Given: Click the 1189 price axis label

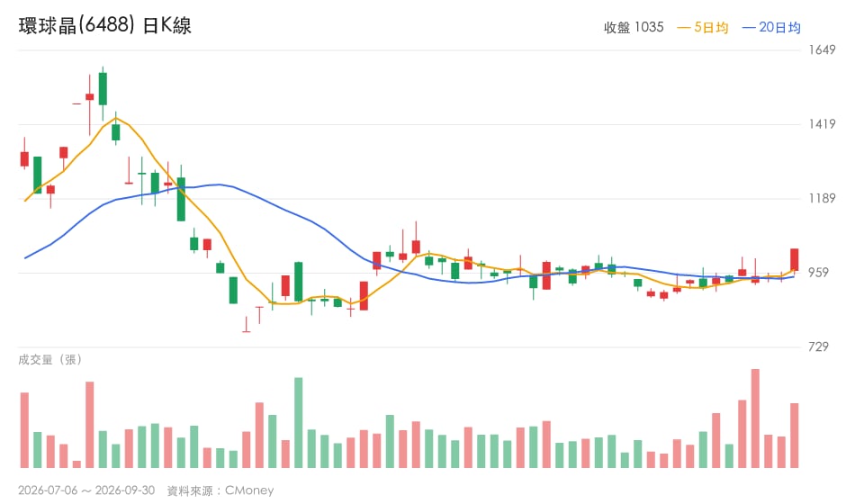Looking at the screenshot, I should click(x=822, y=198).
